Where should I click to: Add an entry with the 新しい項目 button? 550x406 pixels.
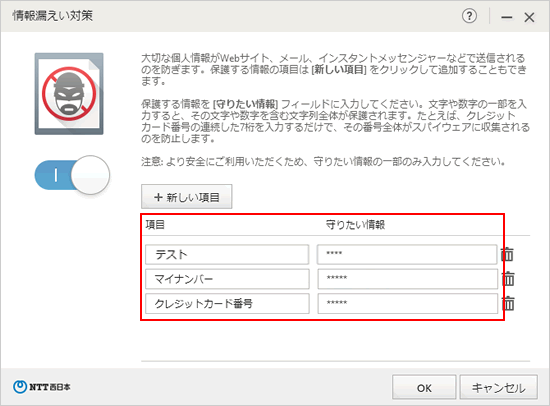tap(187, 197)
